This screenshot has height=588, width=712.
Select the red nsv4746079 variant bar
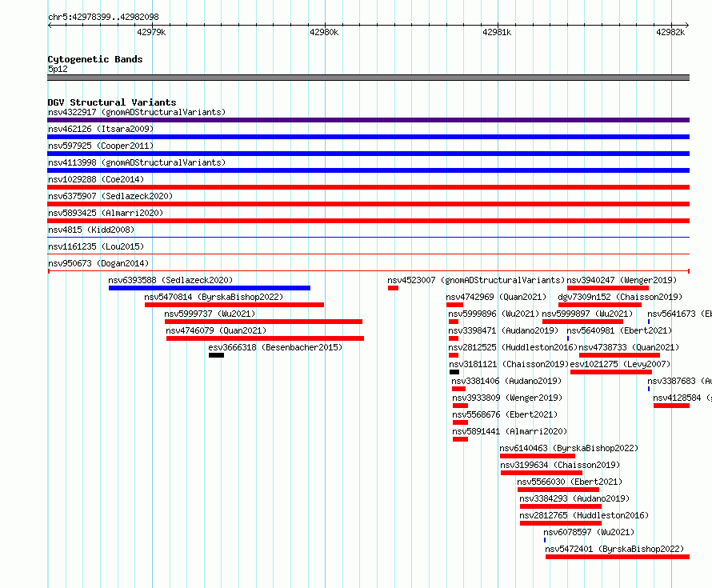pos(265,338)
